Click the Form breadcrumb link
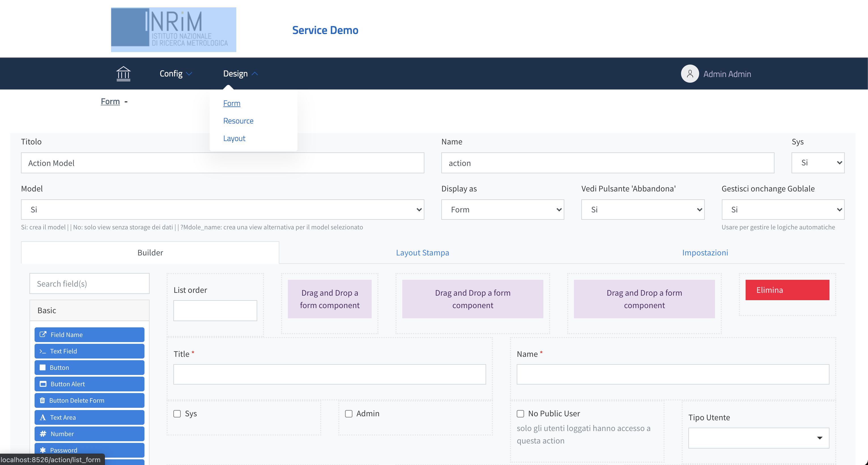 pyautogui.click(x=110, y=101)
